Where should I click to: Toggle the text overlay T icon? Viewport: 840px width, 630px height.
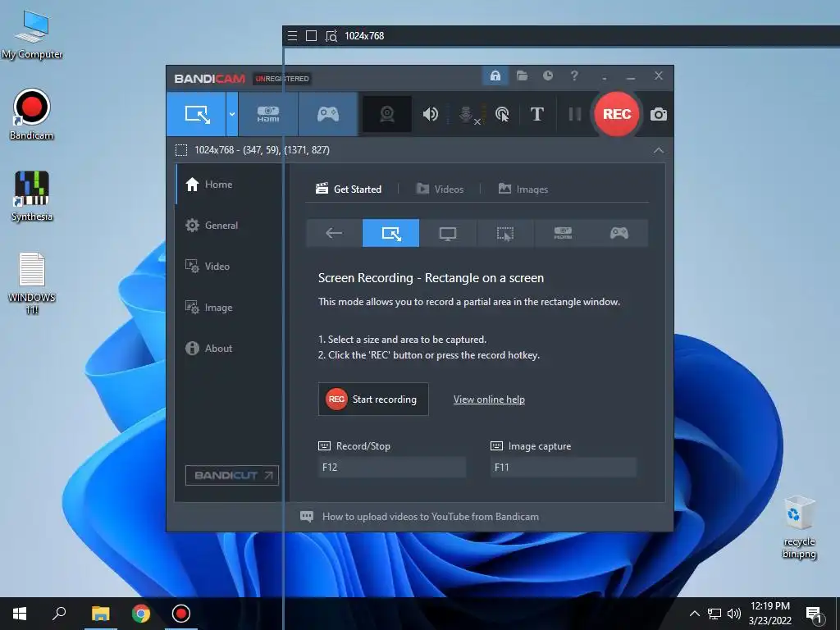pos(536,114)
